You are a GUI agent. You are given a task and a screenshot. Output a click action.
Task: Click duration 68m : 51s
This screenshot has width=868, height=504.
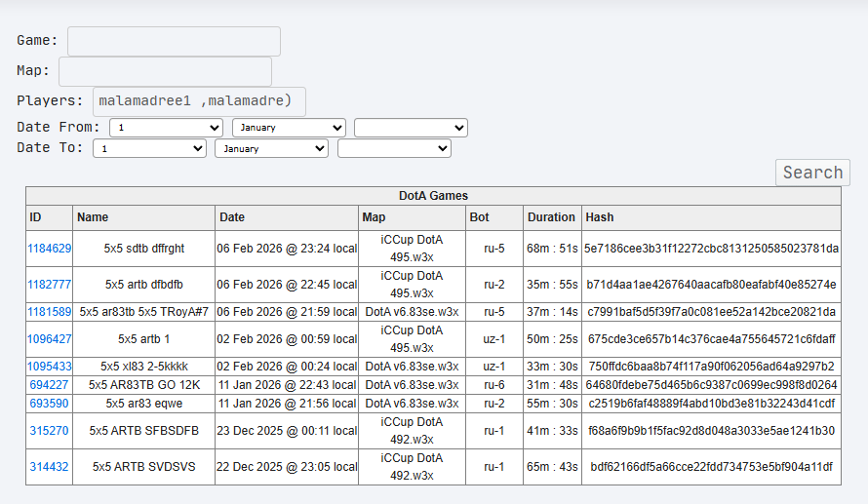pos(552,249)
